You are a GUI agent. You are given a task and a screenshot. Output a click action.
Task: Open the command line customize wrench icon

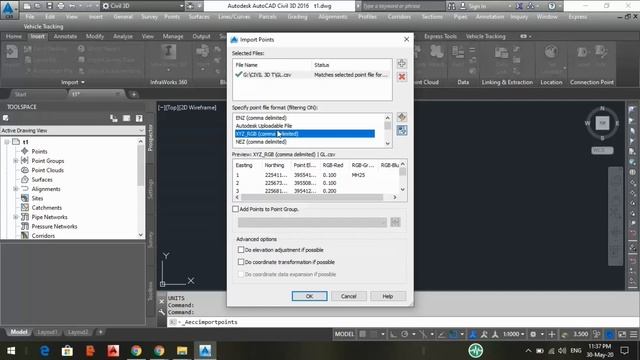[162, 312]
